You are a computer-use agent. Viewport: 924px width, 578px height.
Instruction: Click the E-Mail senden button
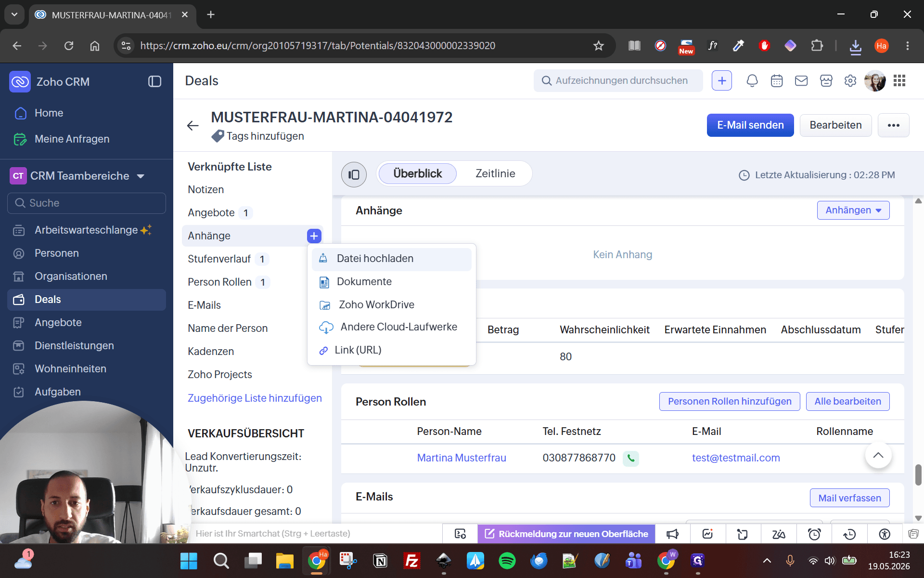pyautogui.click(x=750, y=125)
